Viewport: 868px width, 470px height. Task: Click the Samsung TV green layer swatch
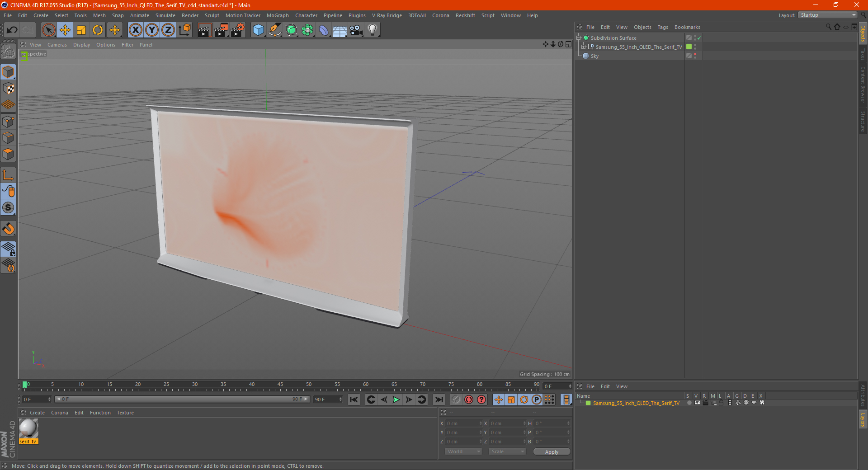(689, 47)
